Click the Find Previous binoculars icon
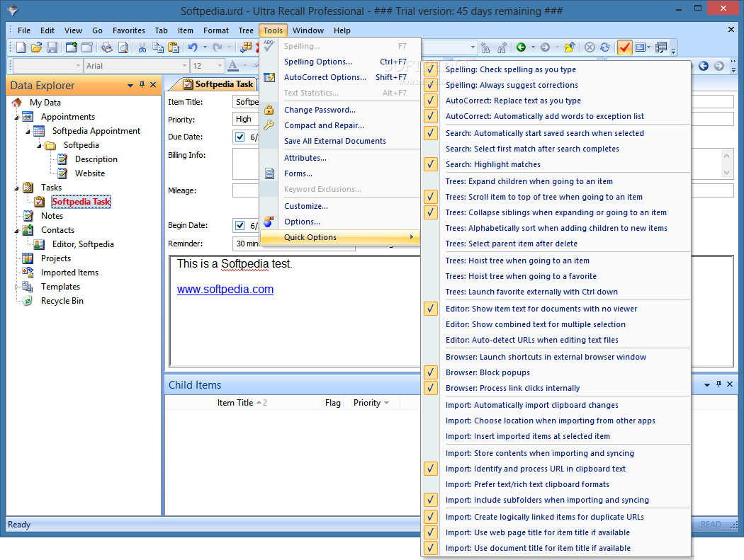 485,47
